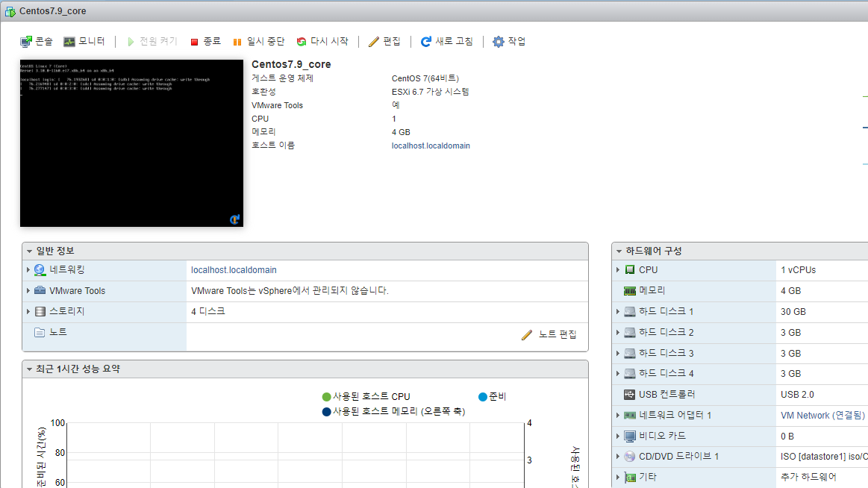Screen dimensions: 868x488
Task: Click the CD/DVD 드라이브 1 disc icon
Action: point(630,457)
